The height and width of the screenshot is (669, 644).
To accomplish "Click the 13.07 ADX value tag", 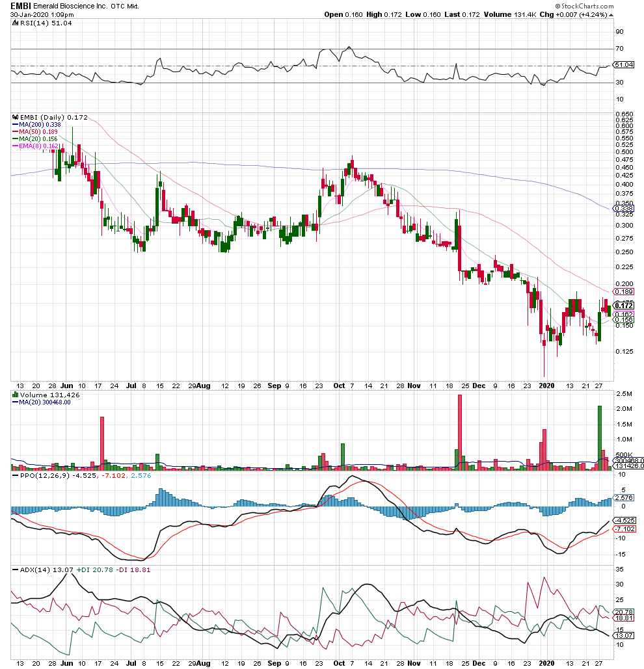I will (624, 636).
